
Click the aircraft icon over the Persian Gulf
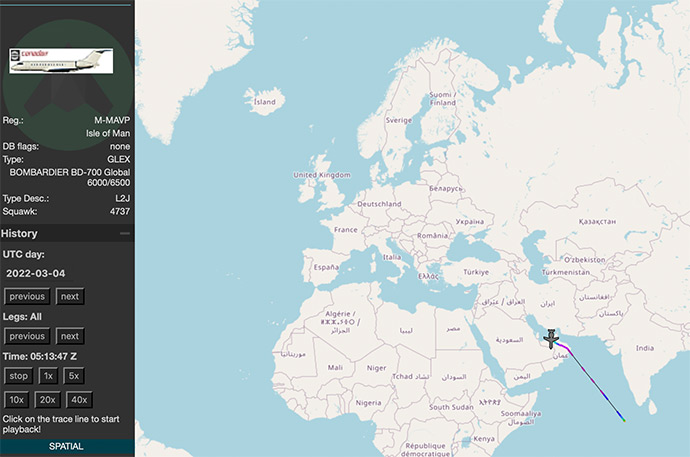(551, 340)
